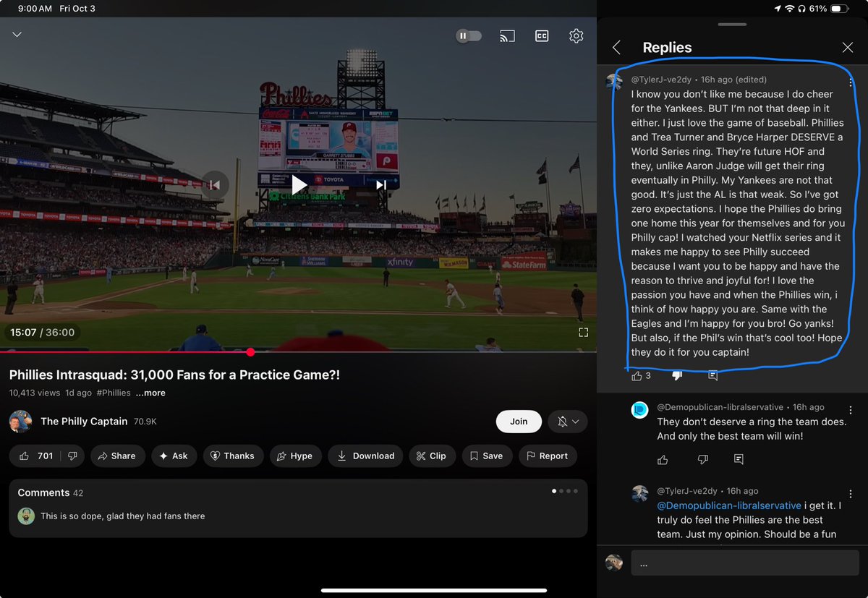Click the Join membership button
This screenshot has width=868, height=598.
point(519,422)
